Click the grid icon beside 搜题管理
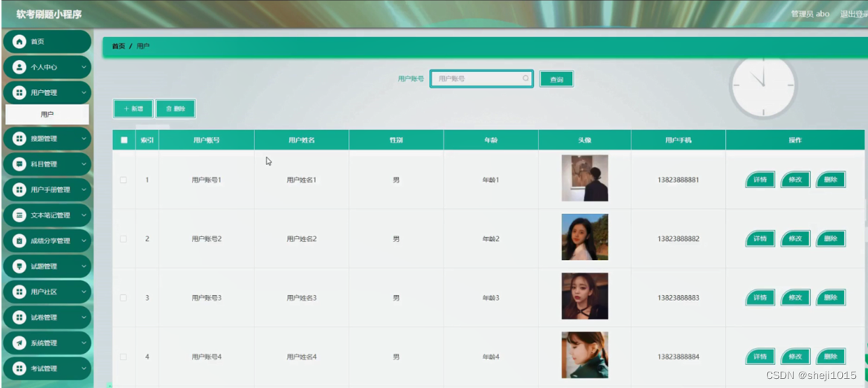 click(x=19, y=138)
